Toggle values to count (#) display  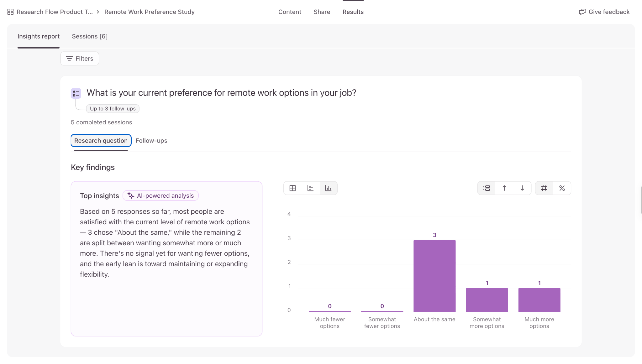click(544, 188)
